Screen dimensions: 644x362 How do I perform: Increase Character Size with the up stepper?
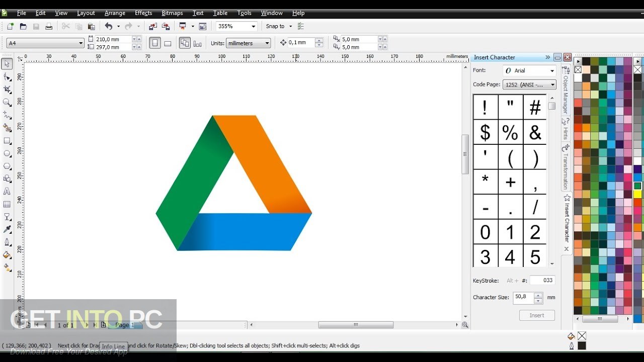538,295
